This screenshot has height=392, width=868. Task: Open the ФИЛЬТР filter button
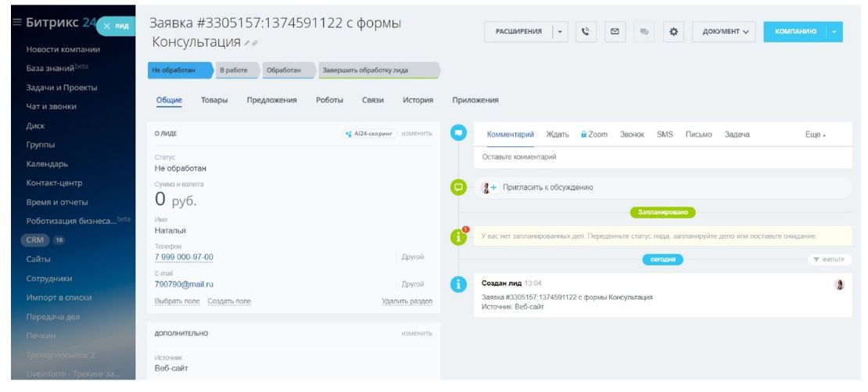point(829,260)
